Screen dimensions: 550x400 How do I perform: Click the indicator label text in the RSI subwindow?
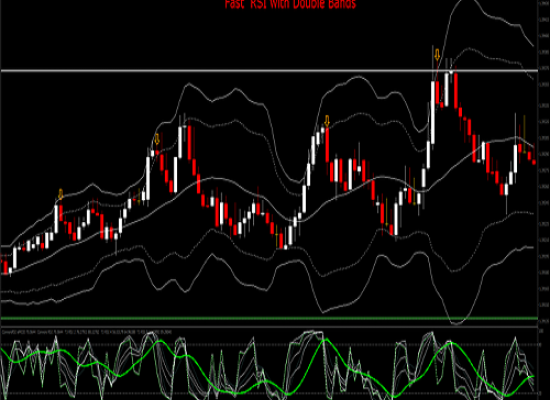point(87,332)
